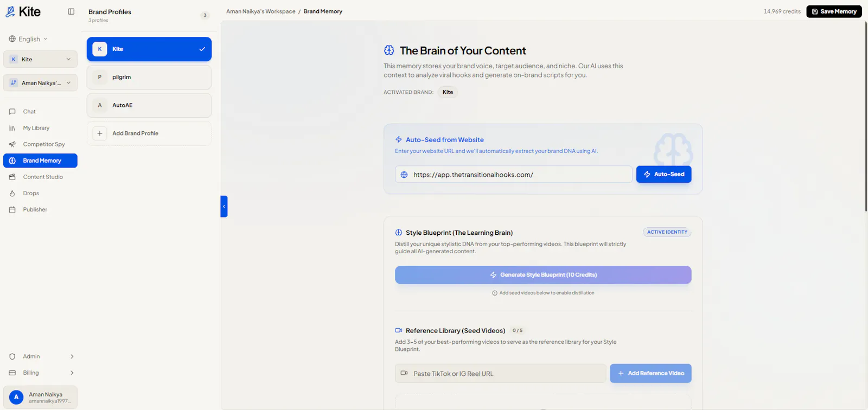Click the P avatar on pilgrim profile

(x=100, y=77)
